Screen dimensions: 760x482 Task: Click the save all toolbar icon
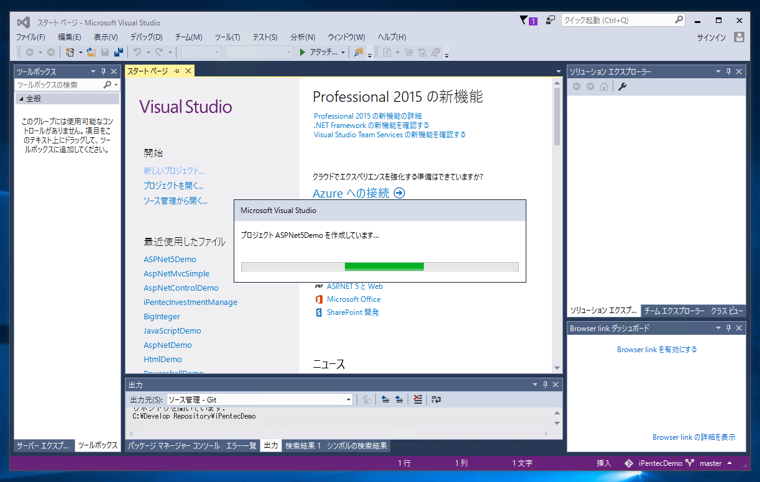tap(119, 52)
